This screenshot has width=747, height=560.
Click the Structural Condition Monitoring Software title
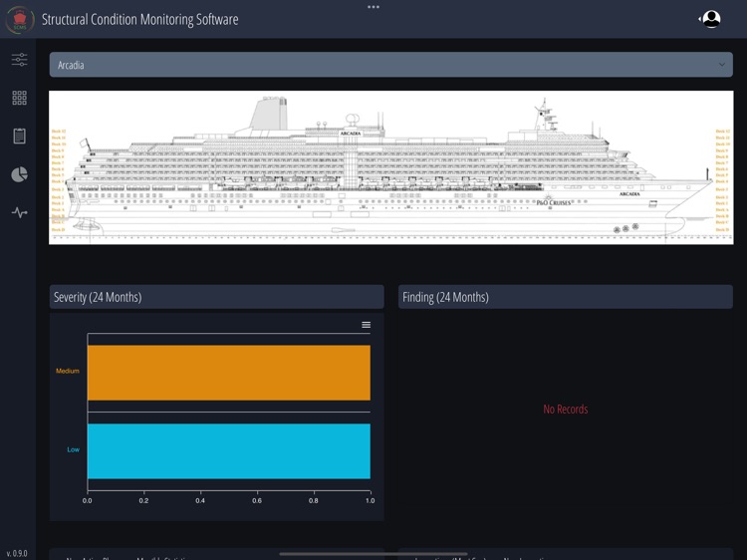coord(140,20)
